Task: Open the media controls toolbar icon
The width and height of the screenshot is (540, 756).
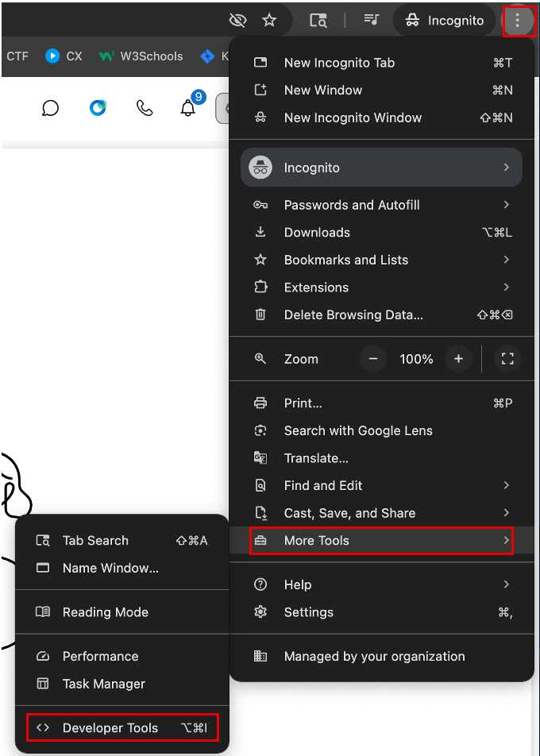Action: point(371,21)
